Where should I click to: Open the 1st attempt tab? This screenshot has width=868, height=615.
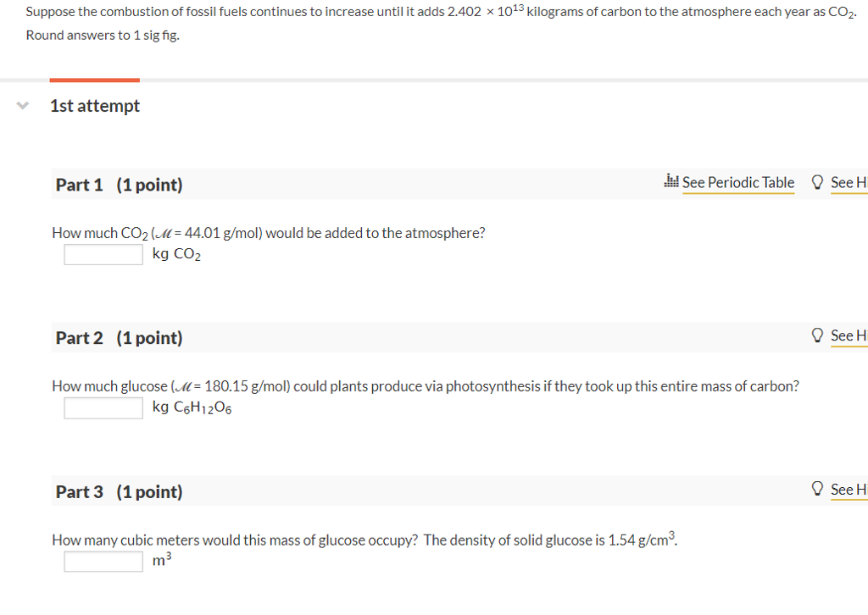95,106
